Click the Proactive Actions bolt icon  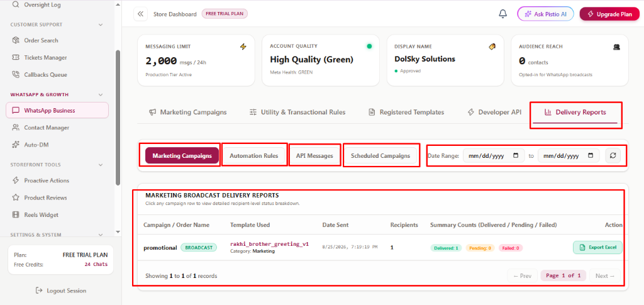(x=16, y=180)
